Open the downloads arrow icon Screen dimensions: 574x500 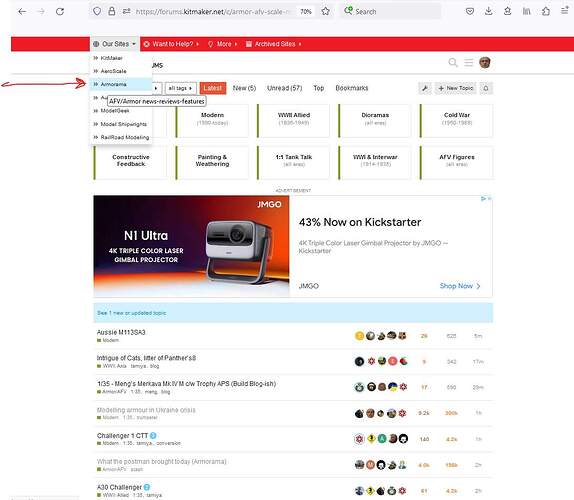point(488,11)
